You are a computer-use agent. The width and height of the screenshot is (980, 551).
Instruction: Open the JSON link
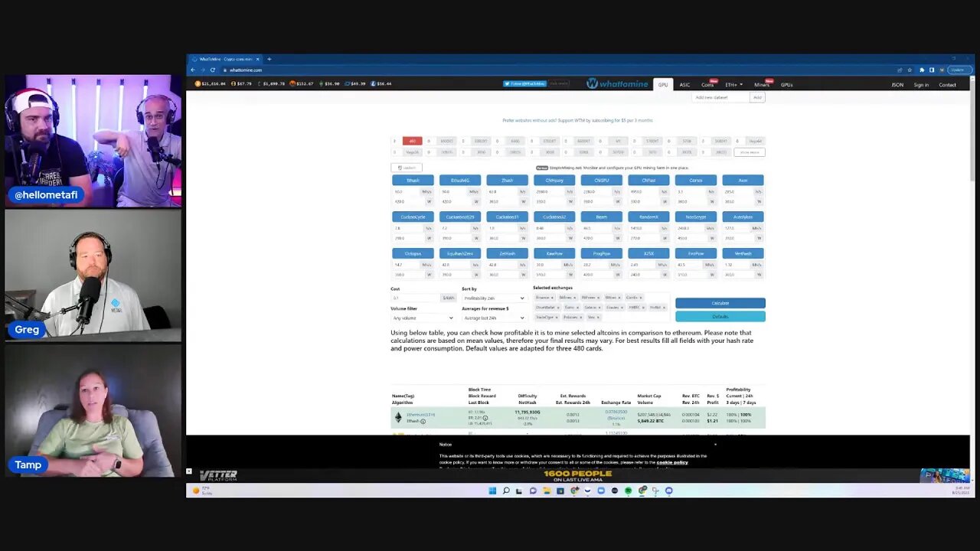897,85
